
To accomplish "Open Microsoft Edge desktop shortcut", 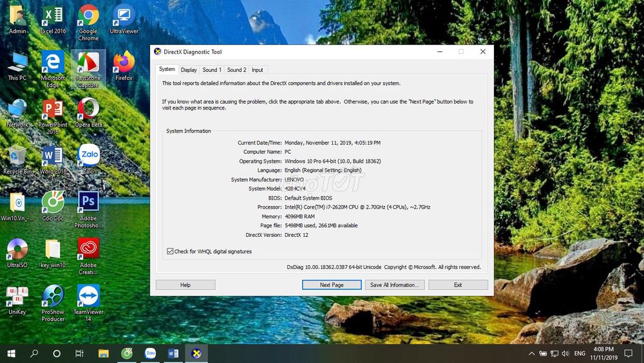I will coord(53,70).
